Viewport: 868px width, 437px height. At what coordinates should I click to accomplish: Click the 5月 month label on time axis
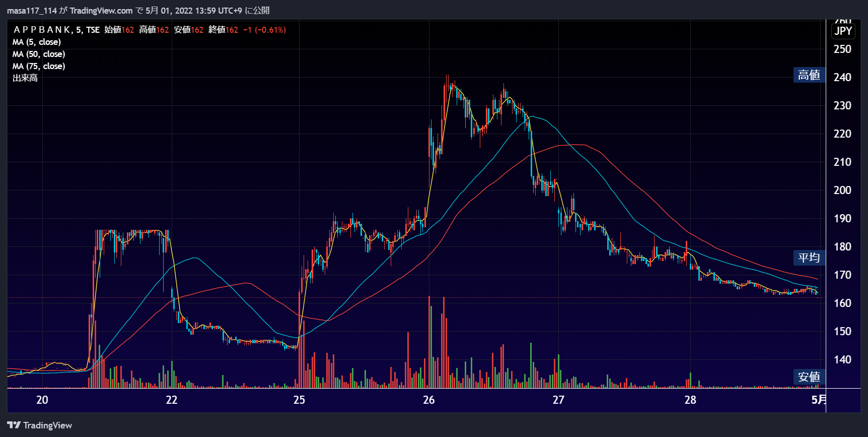tap(819, 400)
